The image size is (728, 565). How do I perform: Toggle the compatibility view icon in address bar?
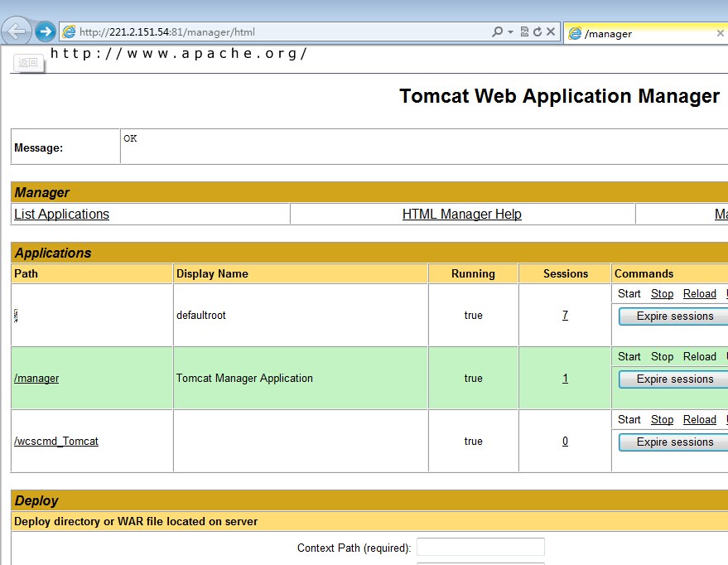(x=524, y=31)
